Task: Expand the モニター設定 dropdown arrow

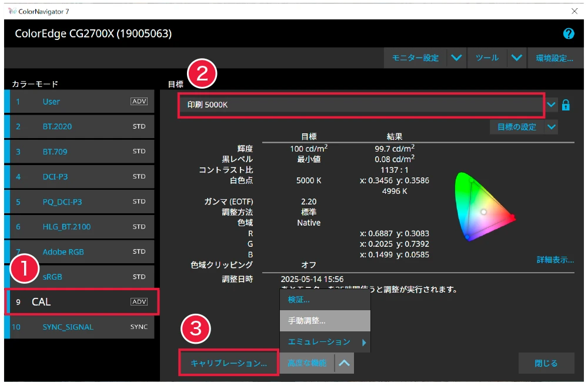Action: pyautogui.click(x=456, y=58)
